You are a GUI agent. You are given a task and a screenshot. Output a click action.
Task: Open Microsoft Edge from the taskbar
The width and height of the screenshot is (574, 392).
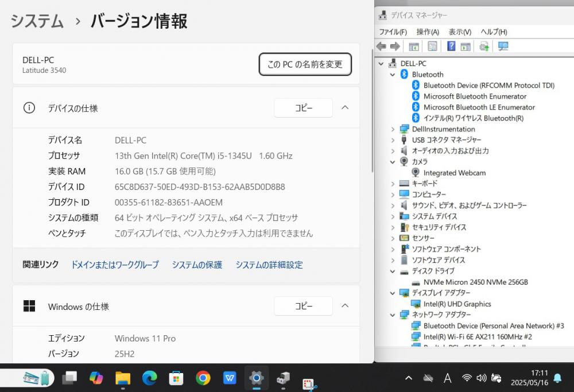[x=149, y=378]
